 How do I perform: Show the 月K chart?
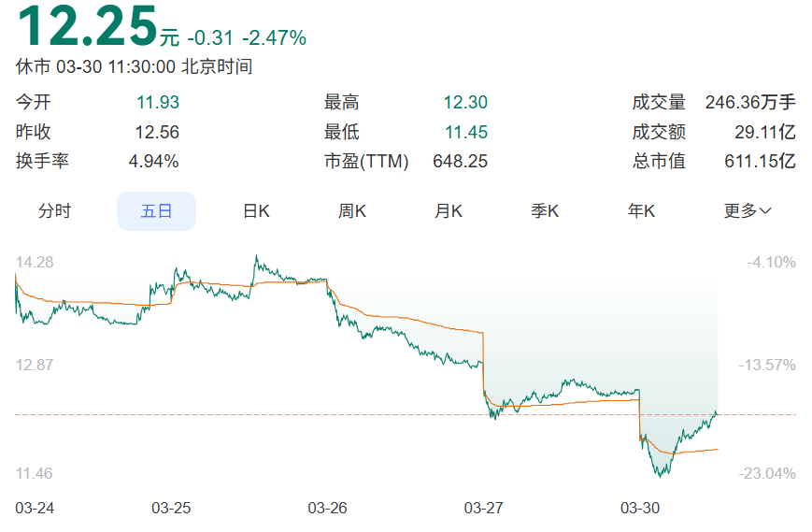[449, 211]
